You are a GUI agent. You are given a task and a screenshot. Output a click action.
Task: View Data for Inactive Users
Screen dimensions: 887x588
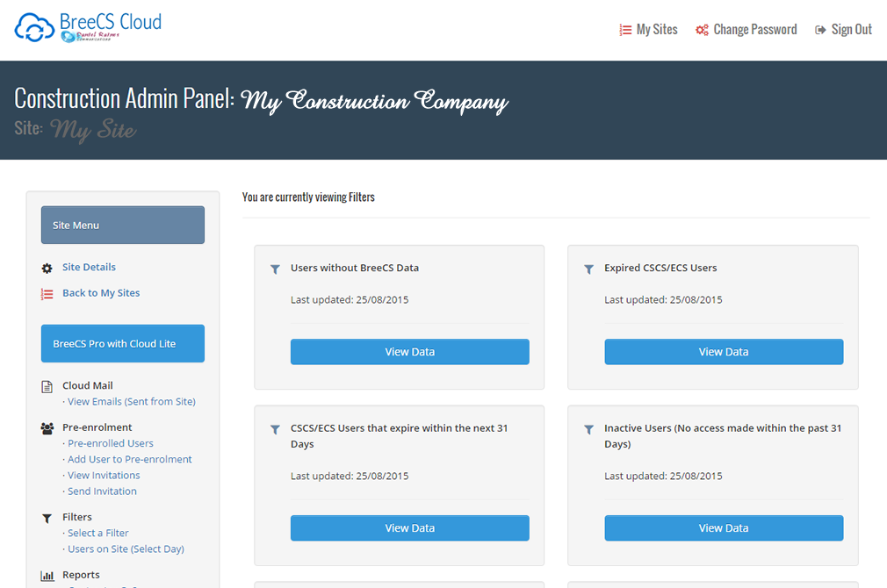(x=724, y=528)
